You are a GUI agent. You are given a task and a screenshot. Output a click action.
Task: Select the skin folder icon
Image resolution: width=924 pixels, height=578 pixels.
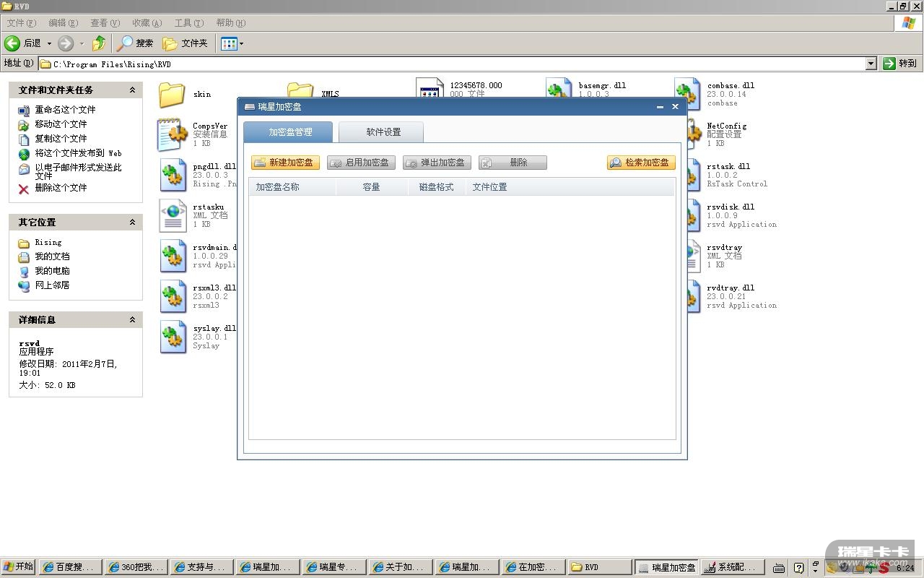point(173,95)
